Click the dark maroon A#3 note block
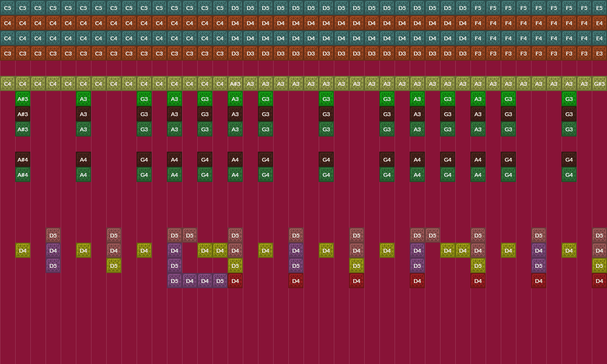The image size is (607, 364). coord(22,114)
